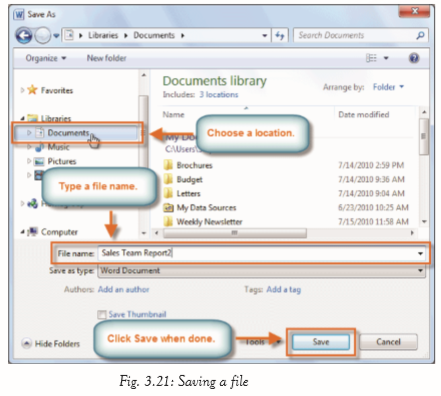Click the My Data Sources icon
This screenshot has width=441, height=396.
(168, 208)
